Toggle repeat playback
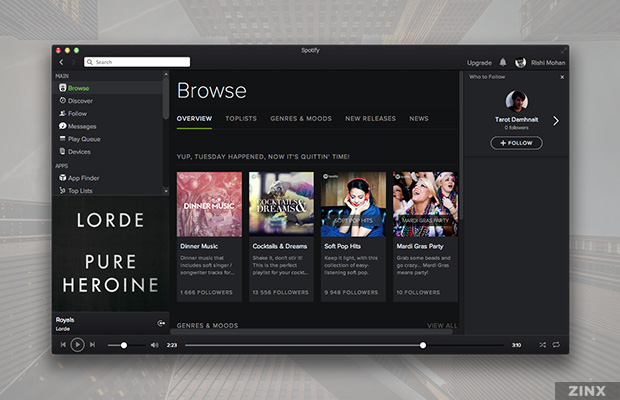Screen dimensions: 620x400 556,345
